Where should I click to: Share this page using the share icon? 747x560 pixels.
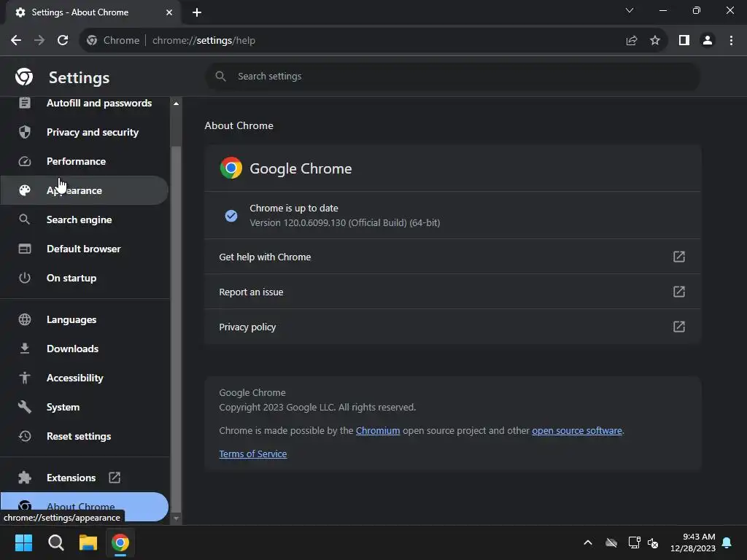(x=632, y=41)
